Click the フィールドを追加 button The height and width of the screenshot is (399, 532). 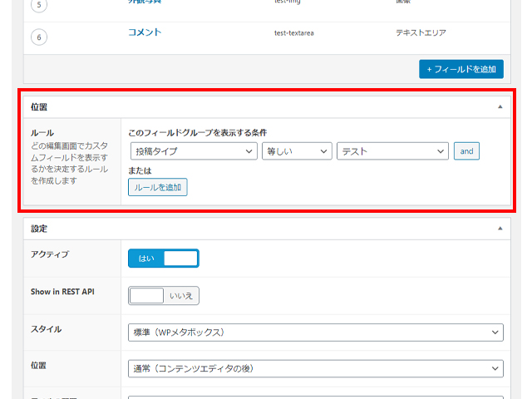tap(461, 69)
